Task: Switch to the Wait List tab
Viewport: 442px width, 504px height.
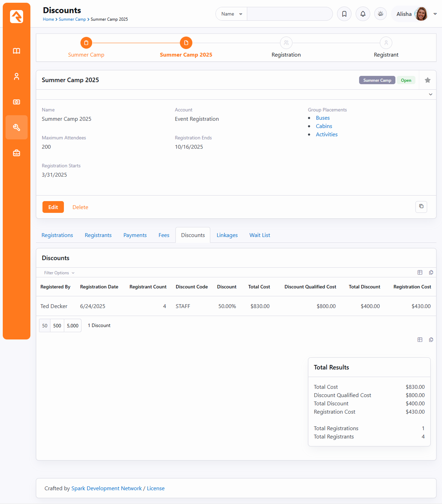Action: [x=260, y=235]
